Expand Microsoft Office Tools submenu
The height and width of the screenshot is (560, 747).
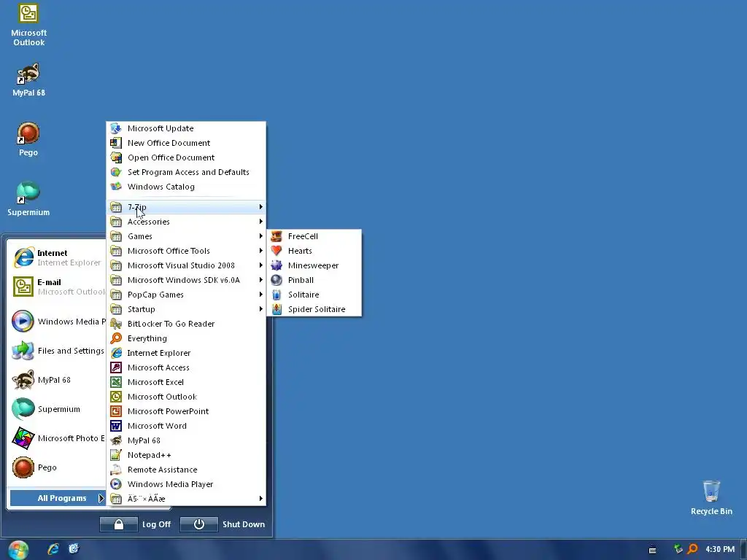(186, 251)
